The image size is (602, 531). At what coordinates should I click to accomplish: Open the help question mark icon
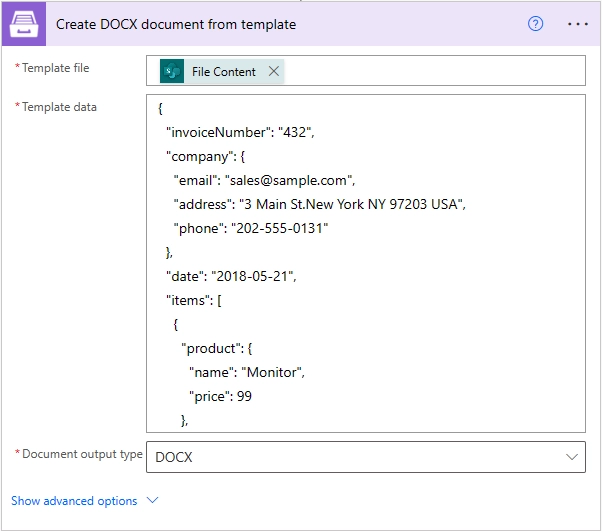click(x=535, y=24)
